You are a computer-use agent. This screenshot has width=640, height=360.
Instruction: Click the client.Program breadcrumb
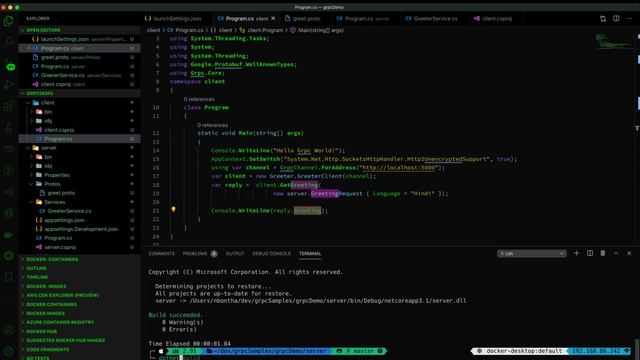tap(262, 30)
